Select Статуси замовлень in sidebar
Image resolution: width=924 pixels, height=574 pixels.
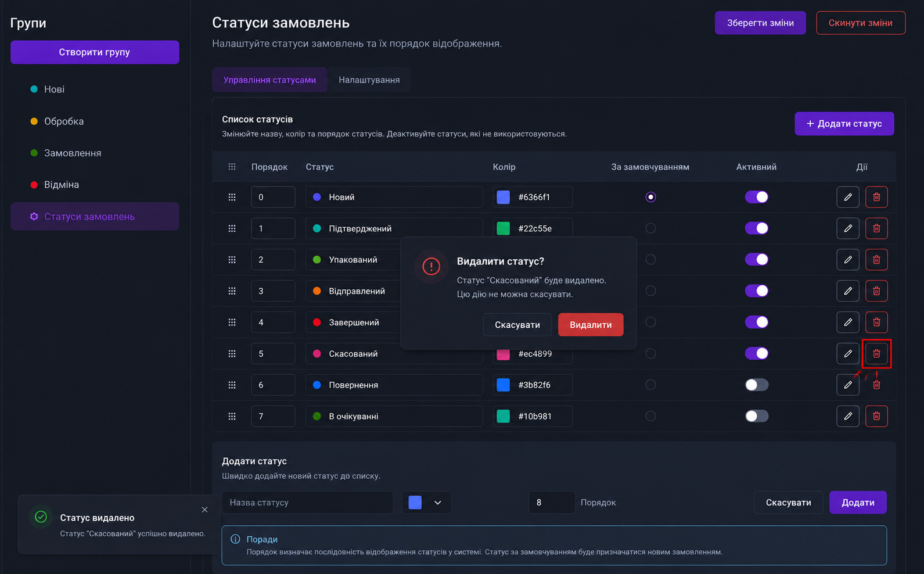95,216
